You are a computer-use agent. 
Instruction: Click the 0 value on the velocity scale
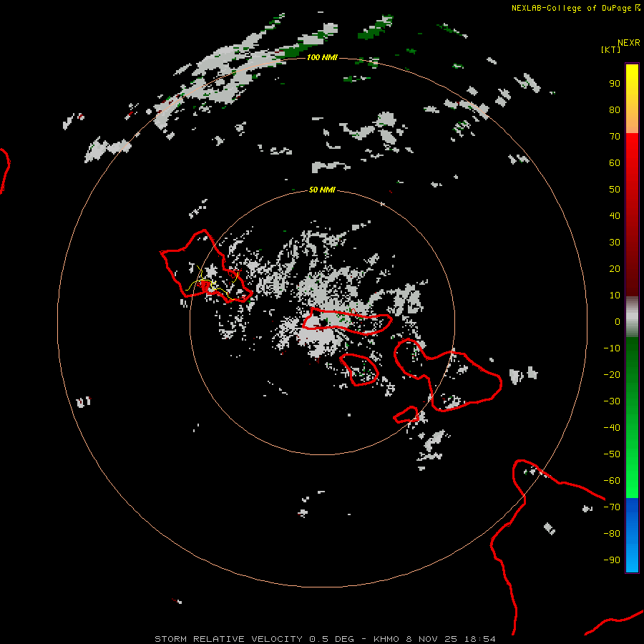coord(618,322)
